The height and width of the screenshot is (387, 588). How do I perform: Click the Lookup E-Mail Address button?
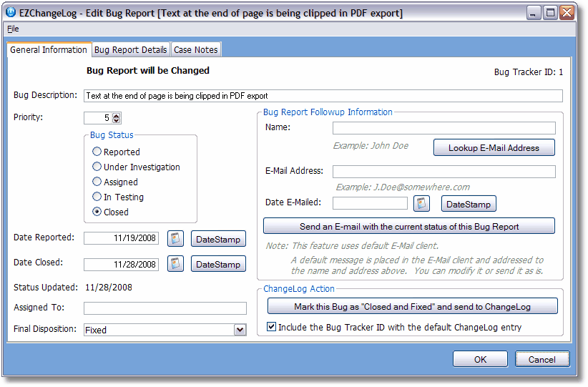click(494, 148)
